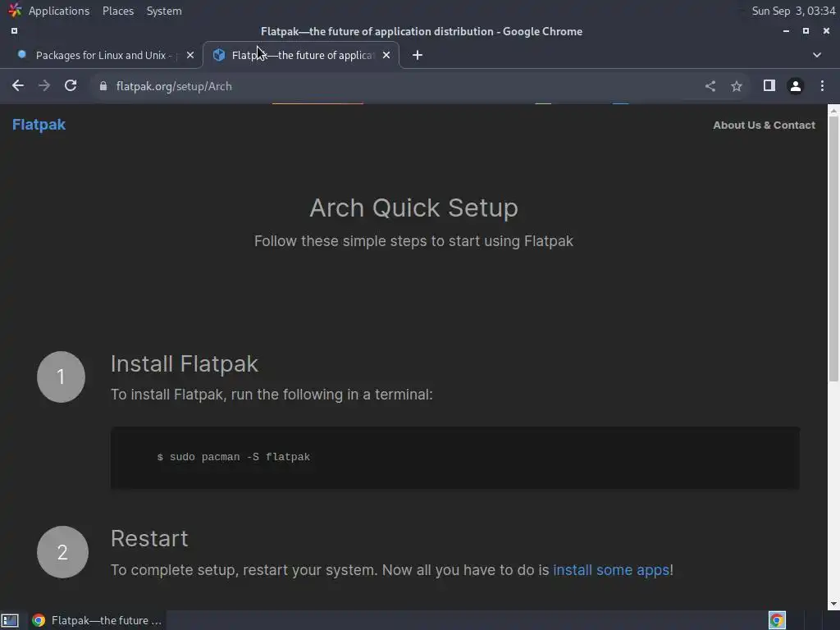Close the Packages for Linux and Unix tab
Viewport: 840px width, 630px height.
[x=190, y=55]
